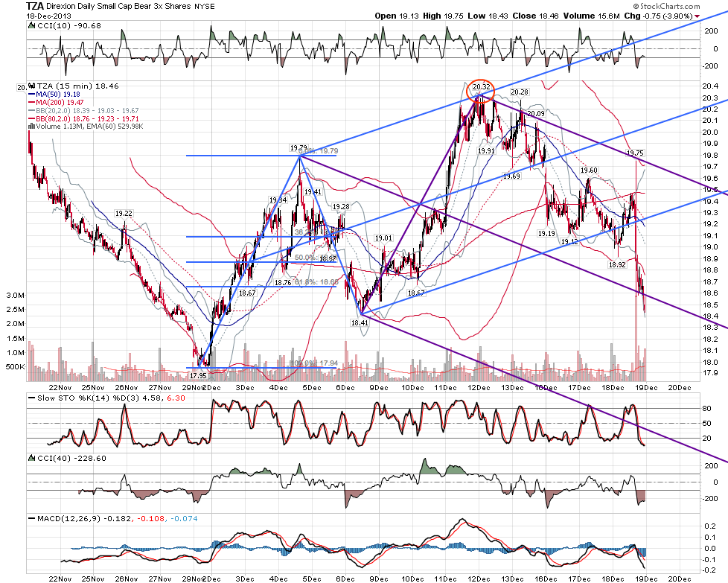This screenshot has width=728, height=583.
Task: Click the volume bars icon in the legend
Action: [31, 127]
